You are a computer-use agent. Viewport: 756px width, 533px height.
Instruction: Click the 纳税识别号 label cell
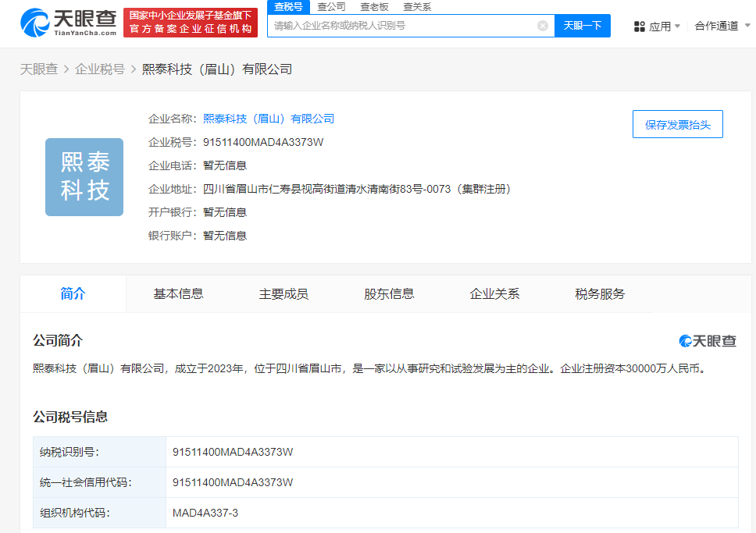(x=99, y=452)
